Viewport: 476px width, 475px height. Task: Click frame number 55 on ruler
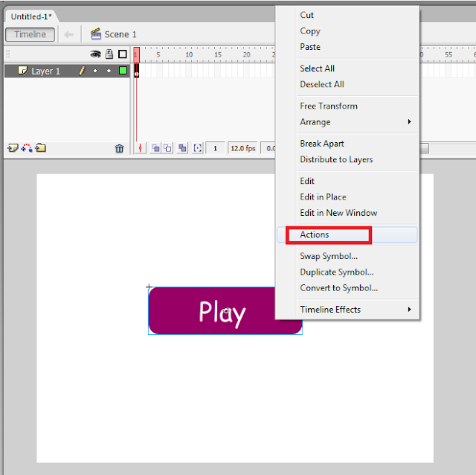448,54
